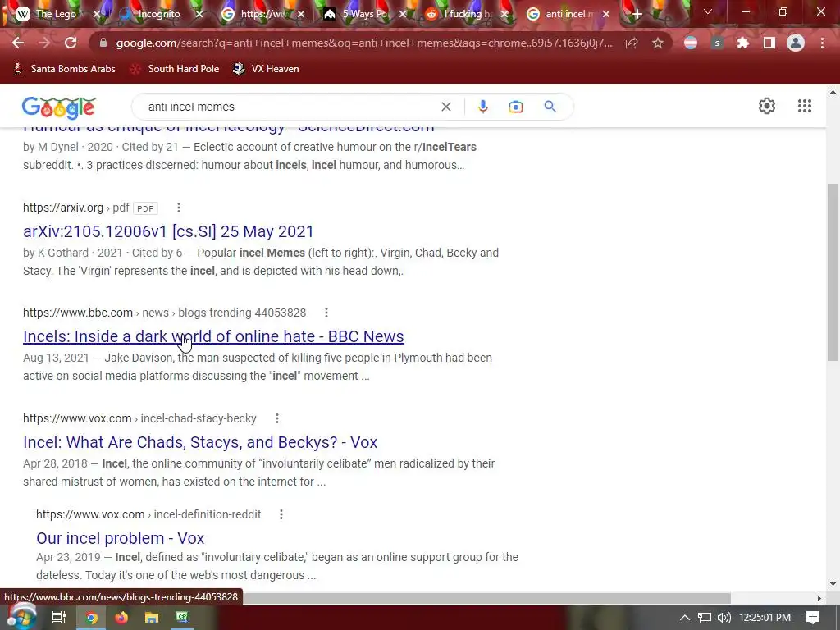
Task: Close The Lego tab
Action: click(97, 15)
